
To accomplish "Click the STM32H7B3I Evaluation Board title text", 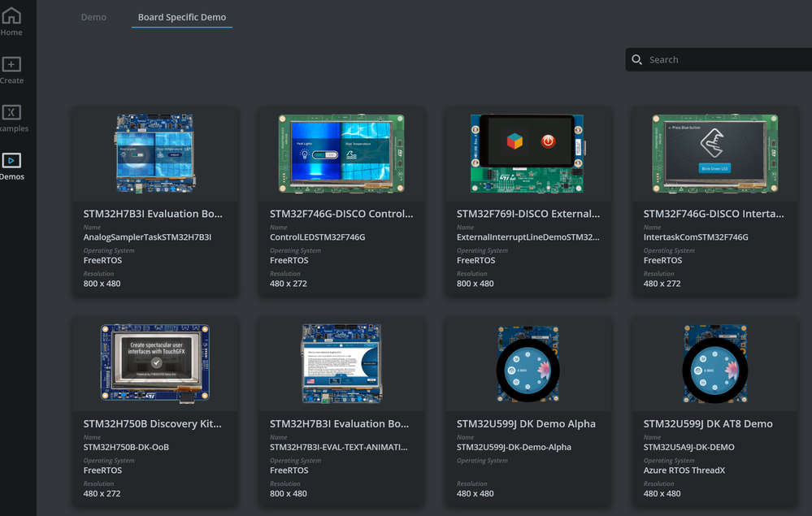I will click(x=151, y=214).
